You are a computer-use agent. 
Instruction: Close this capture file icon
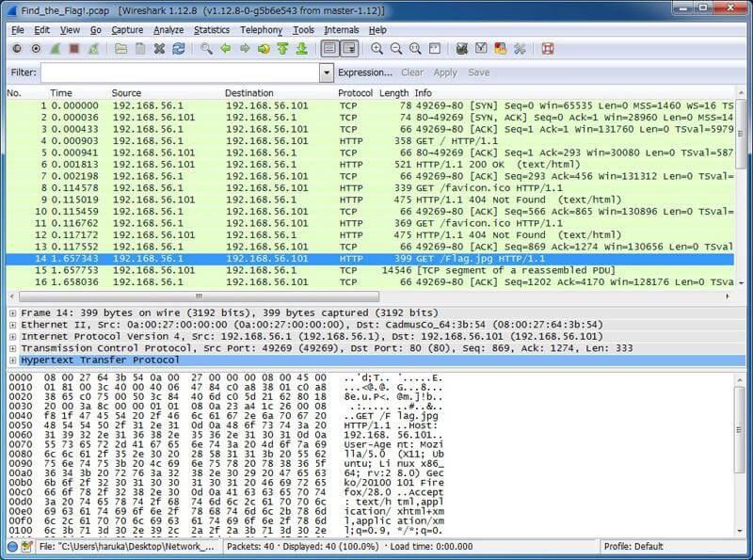pos(159,49)
